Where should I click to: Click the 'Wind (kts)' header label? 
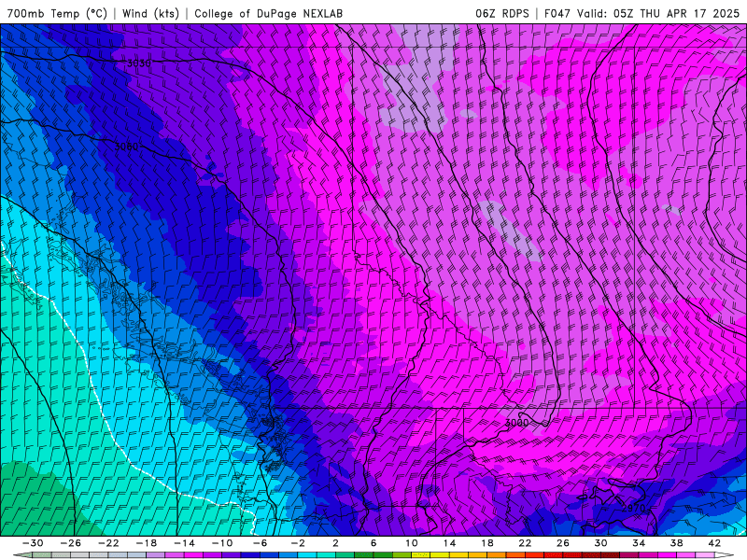(x=150, y=13)
